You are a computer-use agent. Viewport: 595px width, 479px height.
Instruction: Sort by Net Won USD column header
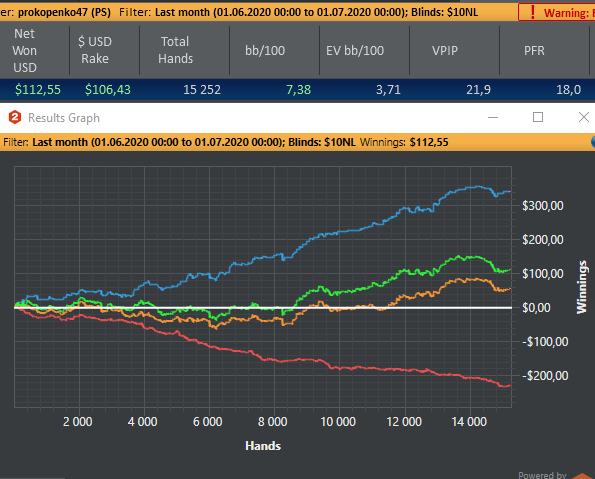coord(25,50)
